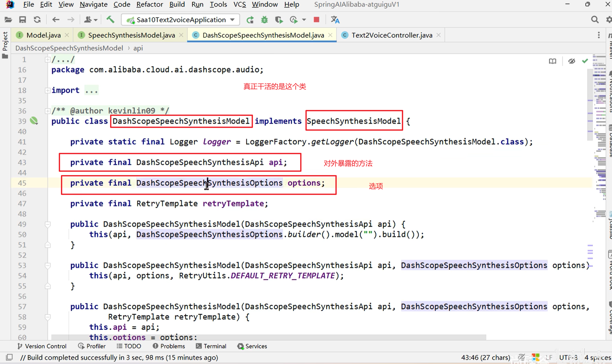Click the Debug bug icon
Image resolution: width=612 pixels, height=364 pixels.
[x=264, y=20]
